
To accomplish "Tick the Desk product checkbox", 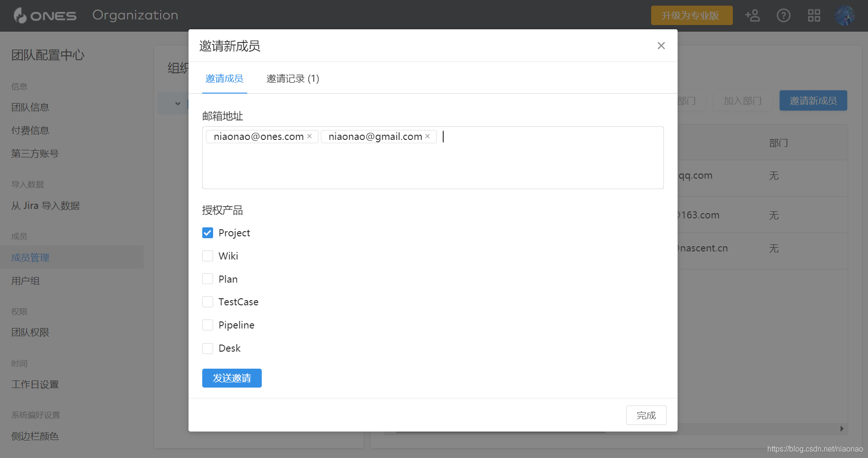I will tap(207, 348).
